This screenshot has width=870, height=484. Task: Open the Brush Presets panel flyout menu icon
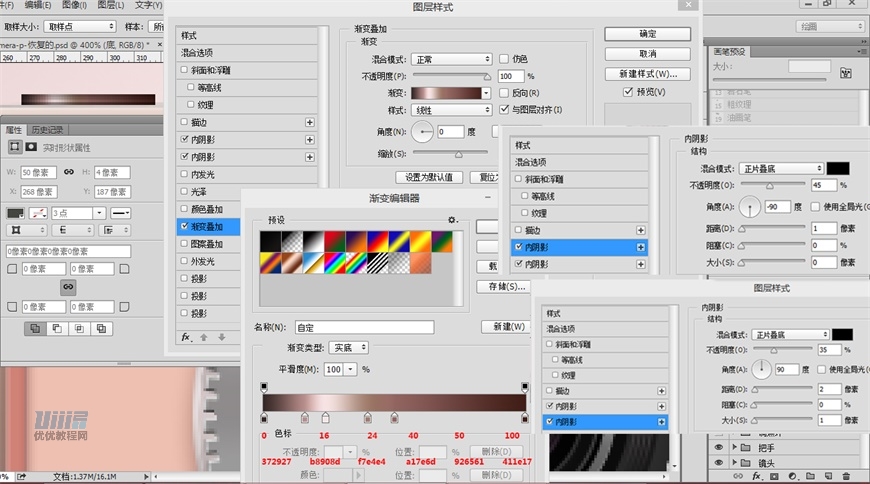(861, 51)
